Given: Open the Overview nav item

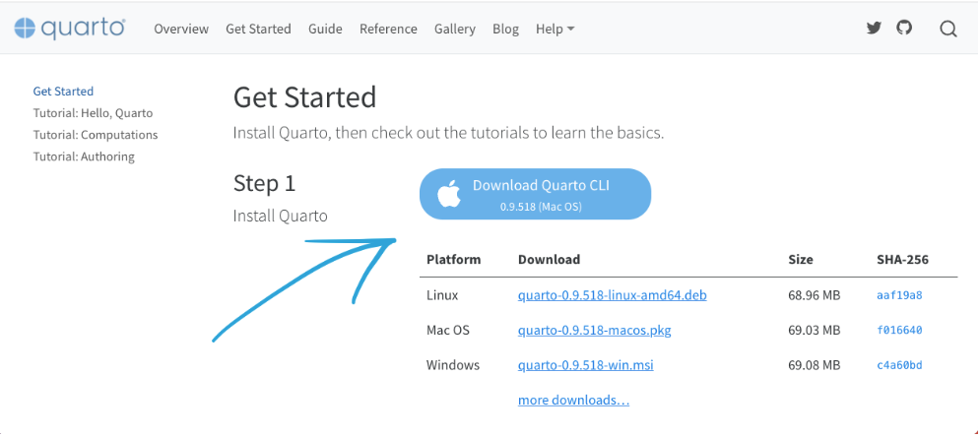Looking at the screenshot, I should pyautogui.click(x=181, y=29).
